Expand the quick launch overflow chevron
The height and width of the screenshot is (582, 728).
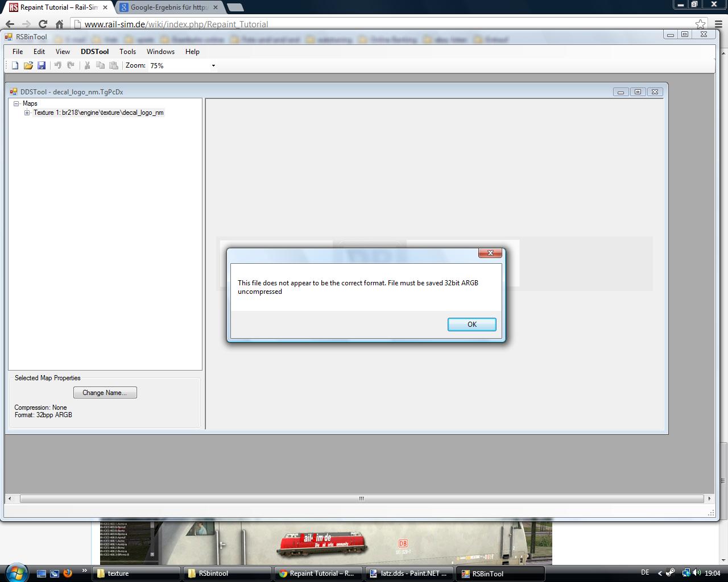pos(85,571)
